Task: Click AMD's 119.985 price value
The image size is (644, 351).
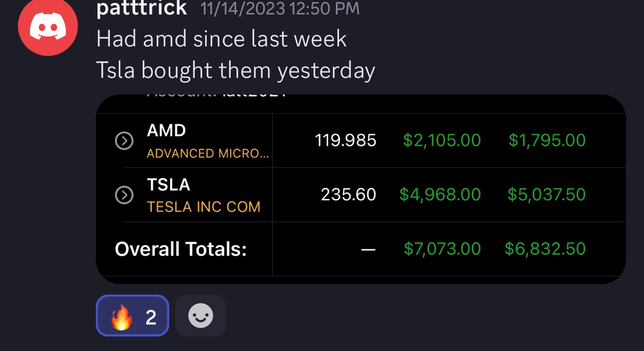Action: coord(345,141)
